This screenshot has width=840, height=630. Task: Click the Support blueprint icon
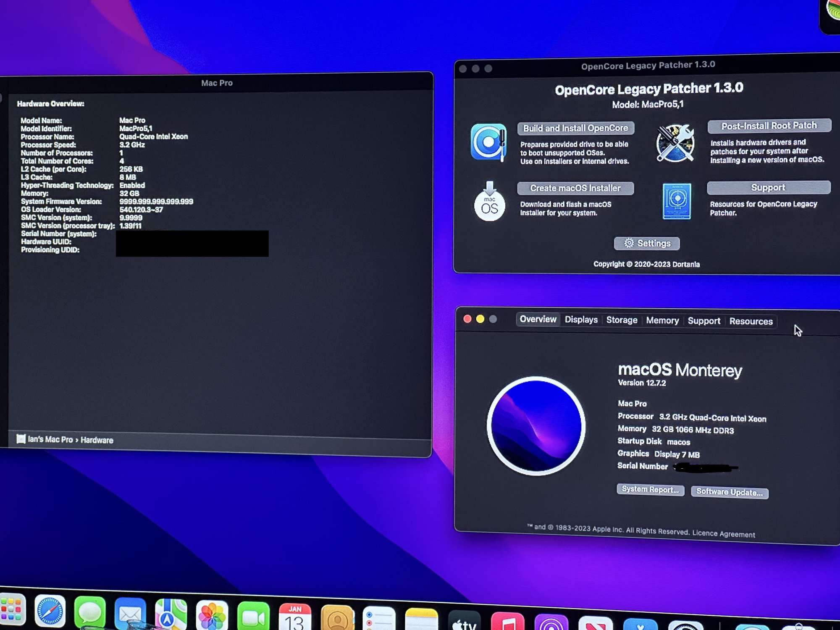tap(676, 201)
